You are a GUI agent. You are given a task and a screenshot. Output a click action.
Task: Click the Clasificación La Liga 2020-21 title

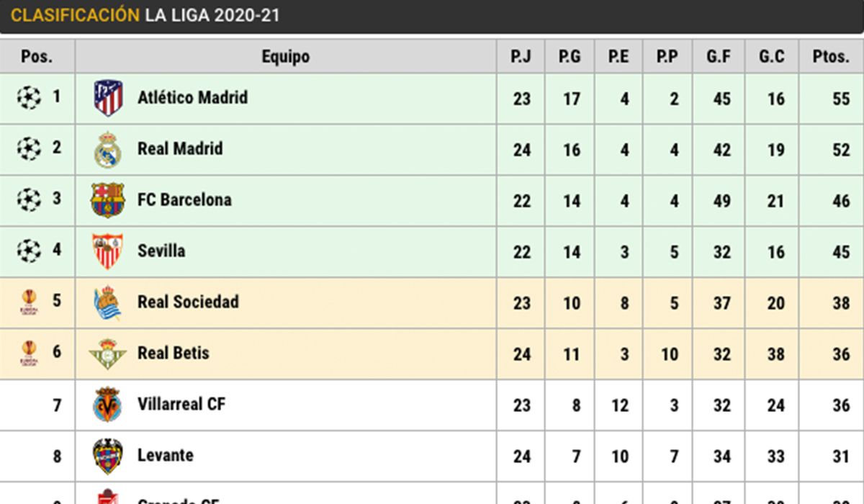tap(145, 15)
